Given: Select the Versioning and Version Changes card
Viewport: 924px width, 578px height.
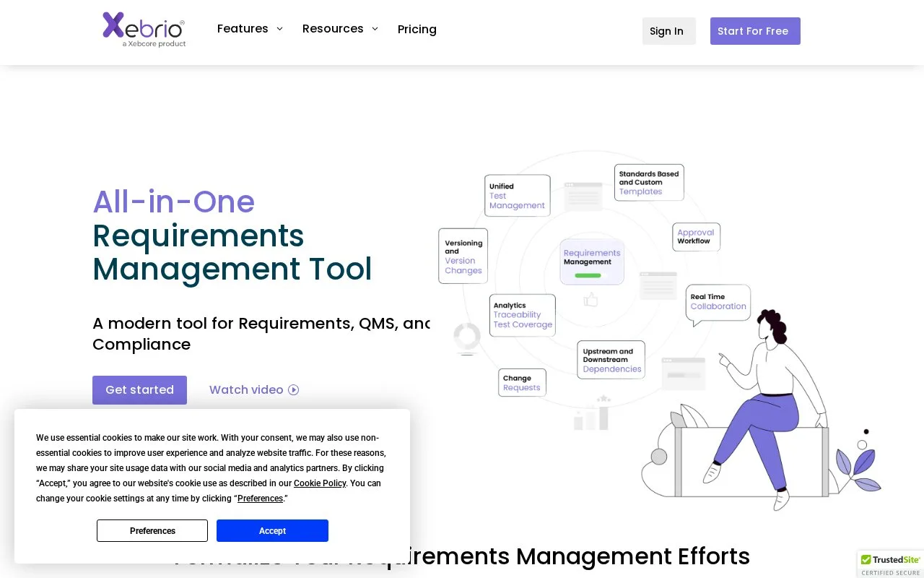Looking at the screenshot, I should click(x=463, y=256).
